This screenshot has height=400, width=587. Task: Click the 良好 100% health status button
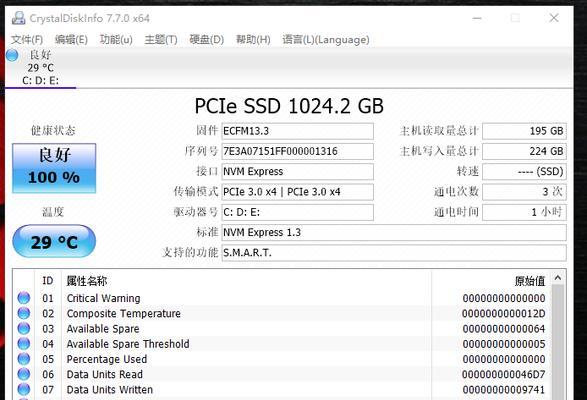point(54,168)
